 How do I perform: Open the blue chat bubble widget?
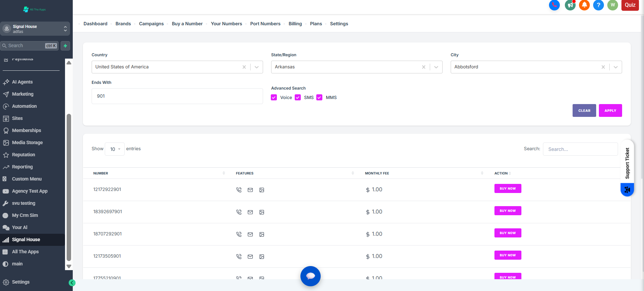click(310, 276)
